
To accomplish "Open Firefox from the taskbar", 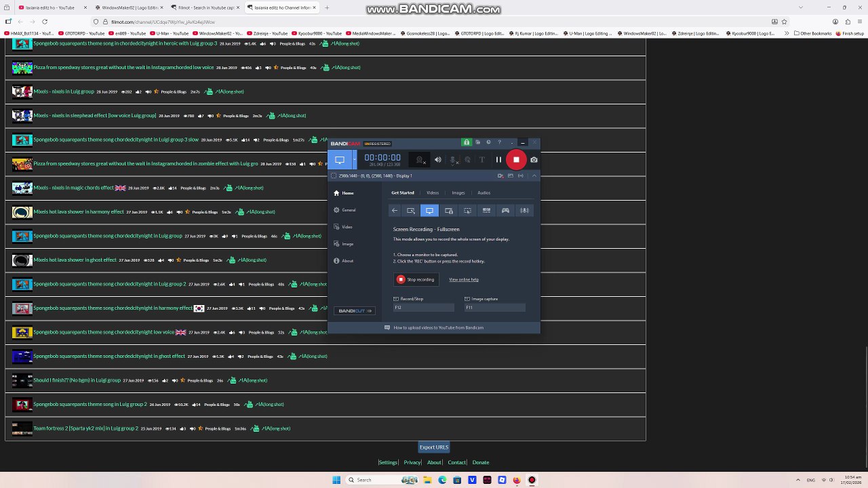I will click(x=517, y=480).
